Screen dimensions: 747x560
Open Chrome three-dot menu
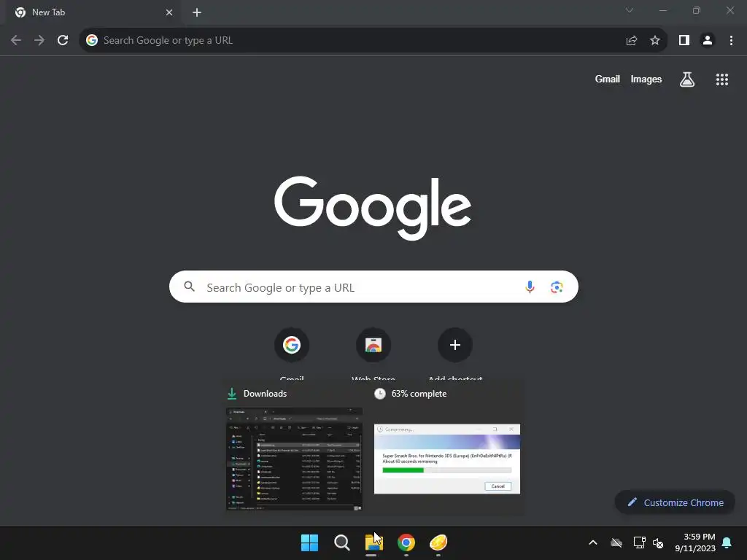click(731, 41)
